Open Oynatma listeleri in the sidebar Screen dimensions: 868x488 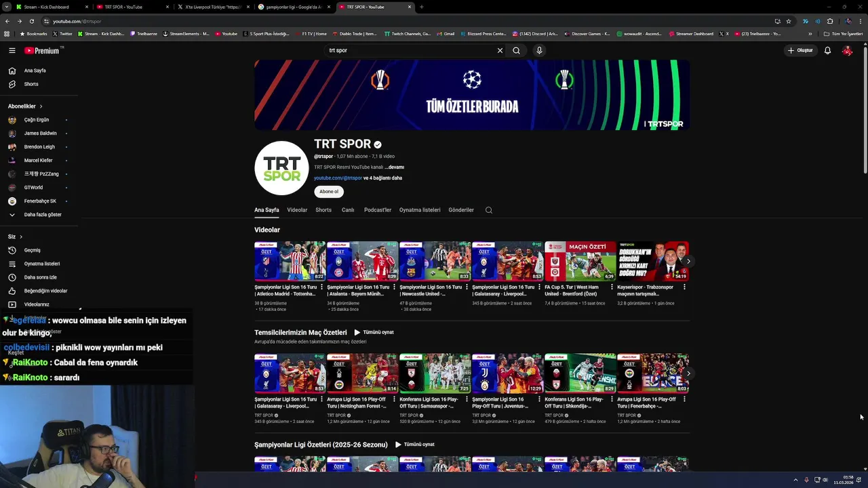[39, 264]
